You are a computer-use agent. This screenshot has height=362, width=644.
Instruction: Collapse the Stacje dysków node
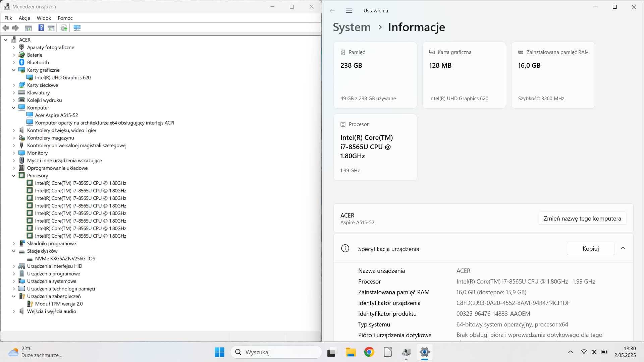[x=14, y=251]
